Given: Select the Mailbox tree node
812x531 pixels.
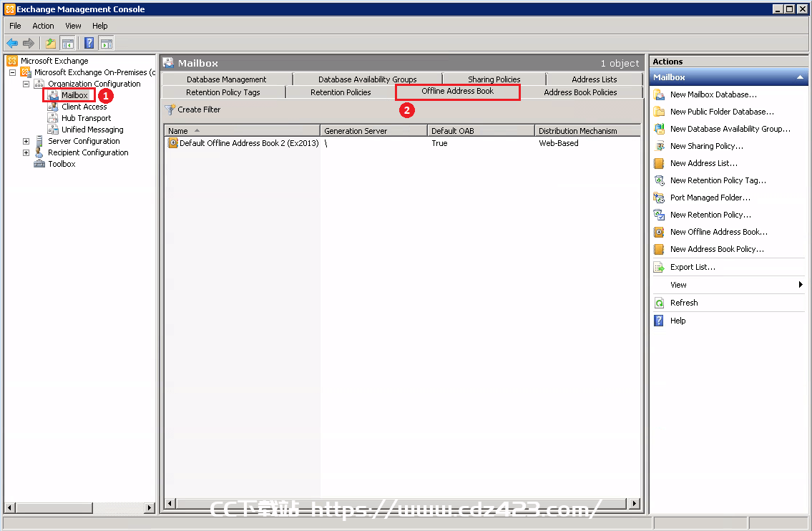Looking at the screenshot, I should point(74,95).
